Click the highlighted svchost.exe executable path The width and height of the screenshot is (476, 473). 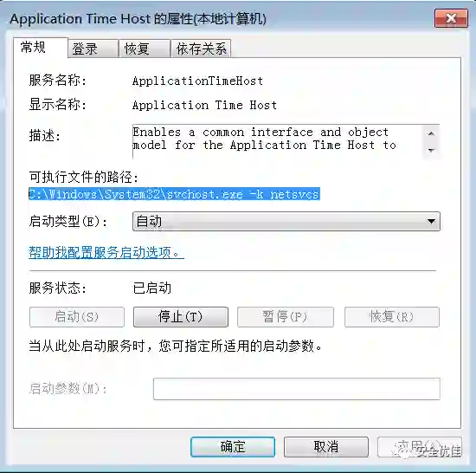[x=174, y=194]
